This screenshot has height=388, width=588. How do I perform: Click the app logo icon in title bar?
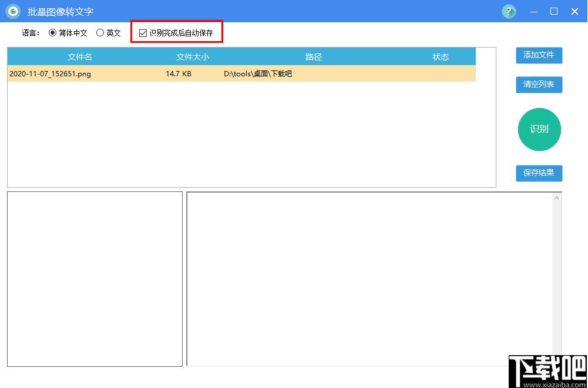click(13, 11)
